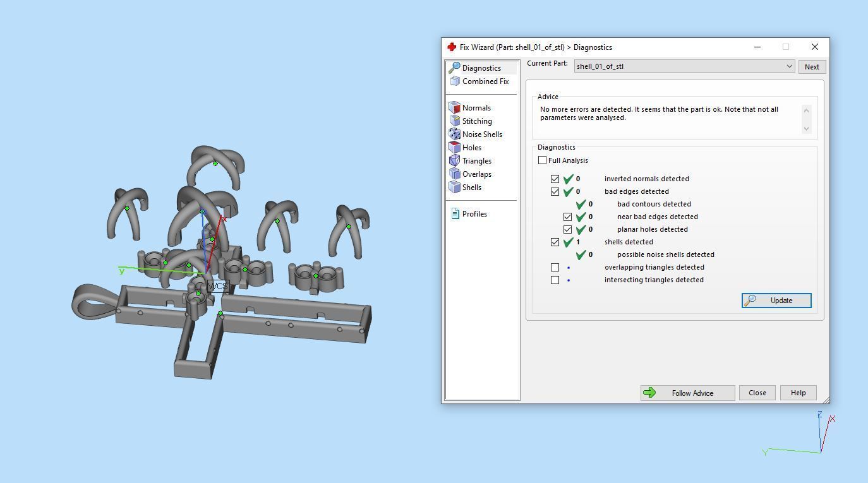
Task: Minimize the Fix Wizard dialog
Action: coord(757,47)
